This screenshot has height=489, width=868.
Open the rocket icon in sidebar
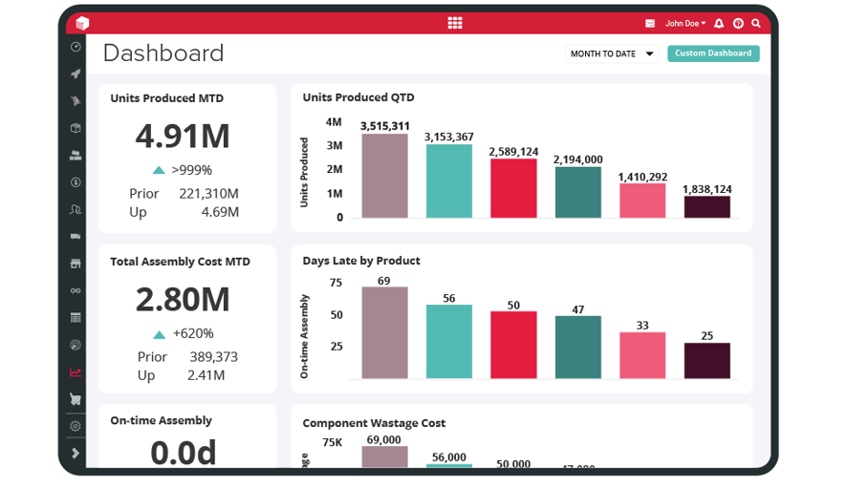click(76, 74)
